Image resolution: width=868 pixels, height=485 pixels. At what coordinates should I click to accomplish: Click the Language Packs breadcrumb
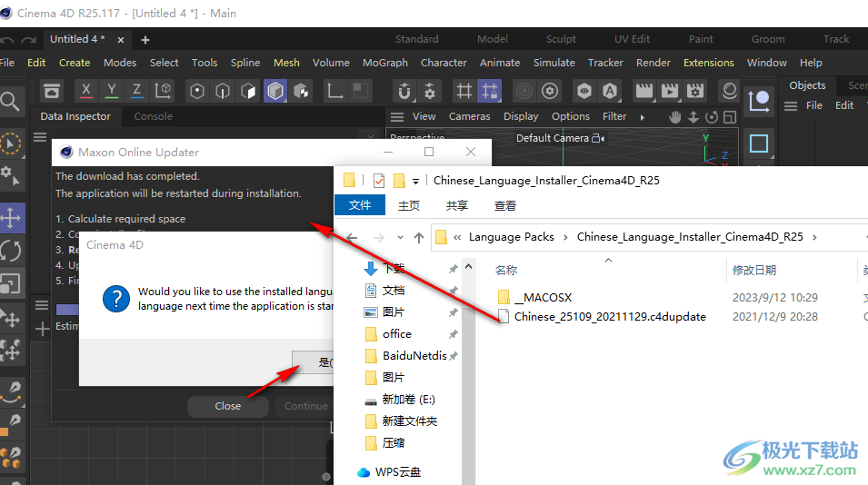[512, 237]
